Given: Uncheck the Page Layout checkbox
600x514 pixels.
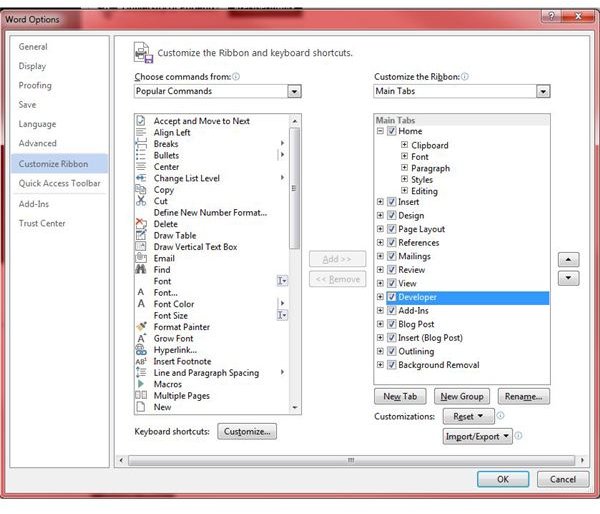Looking at the screenshot, I should click(x=391, y=229).
